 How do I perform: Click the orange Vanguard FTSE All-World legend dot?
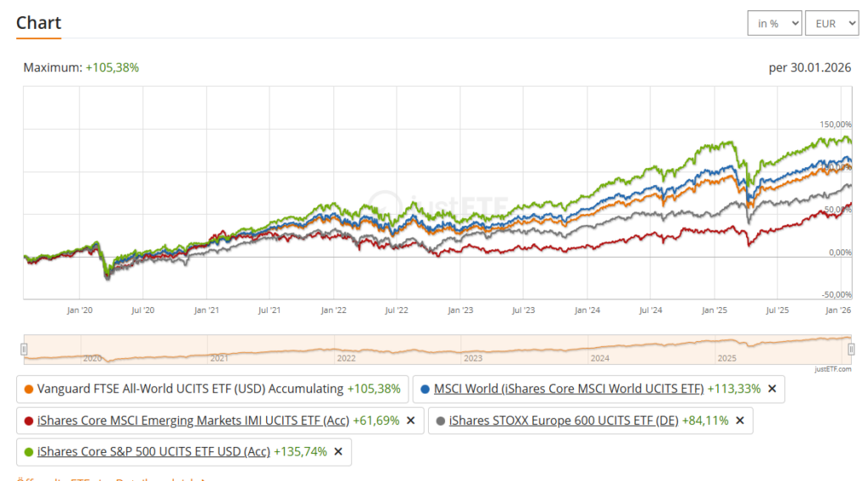click(29, 389)
